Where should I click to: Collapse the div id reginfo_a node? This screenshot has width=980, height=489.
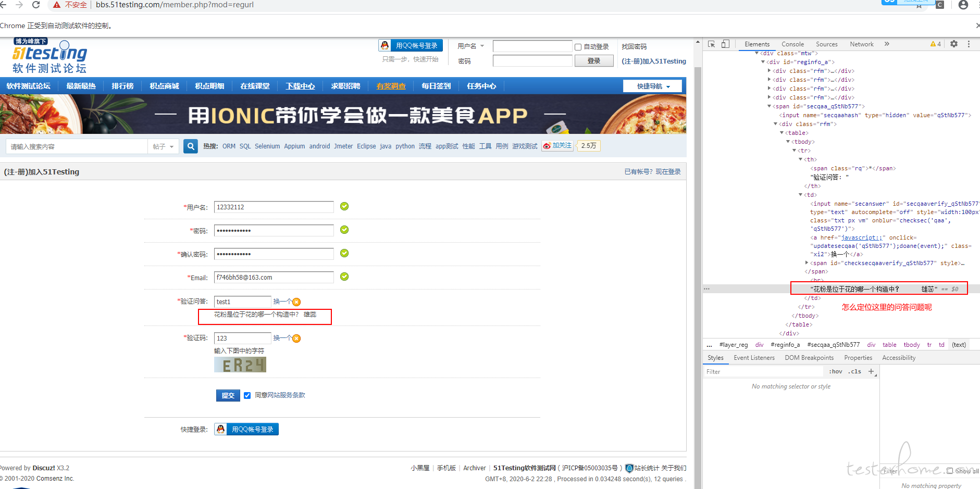tap(763, 62)
